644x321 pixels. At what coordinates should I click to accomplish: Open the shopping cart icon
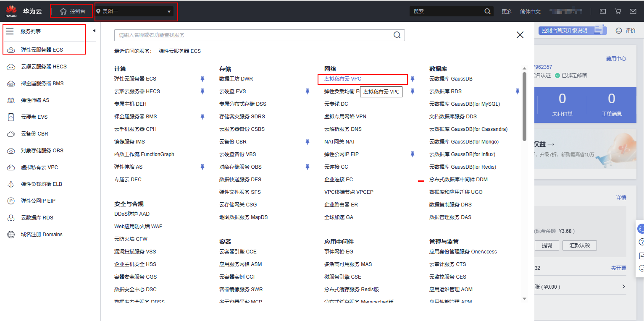[618, 11]
